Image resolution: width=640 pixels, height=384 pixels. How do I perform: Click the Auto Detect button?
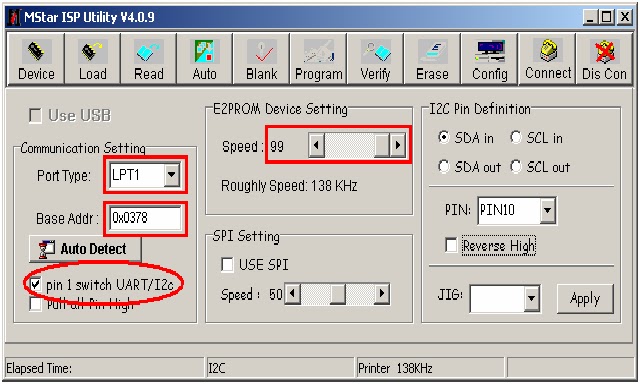click(85, 249)
